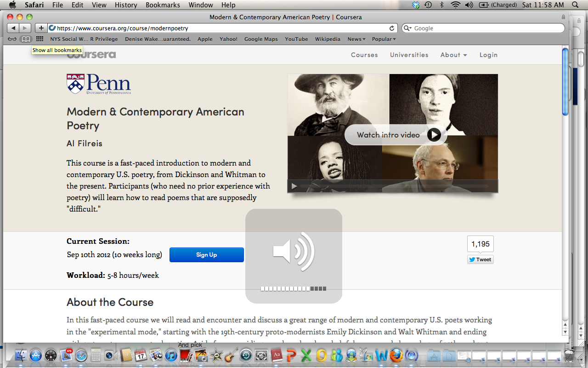Open App Store in the Dock

pos(36,355)
